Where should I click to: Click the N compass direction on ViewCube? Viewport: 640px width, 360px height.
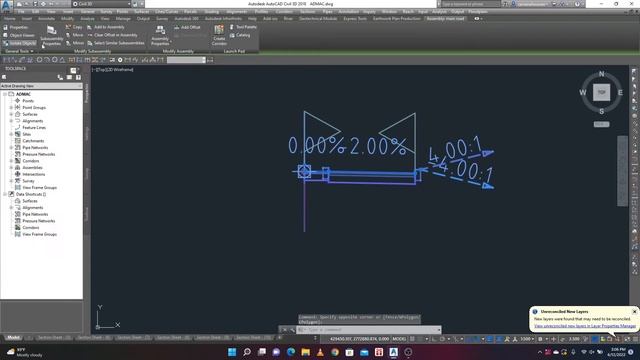tap(601, 74)
